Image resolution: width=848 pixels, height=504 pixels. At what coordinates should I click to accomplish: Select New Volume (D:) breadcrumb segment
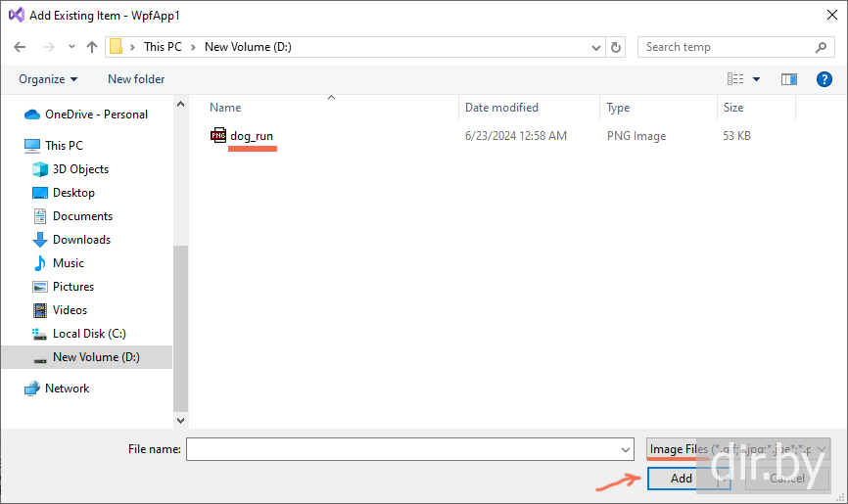click(248, 47)
